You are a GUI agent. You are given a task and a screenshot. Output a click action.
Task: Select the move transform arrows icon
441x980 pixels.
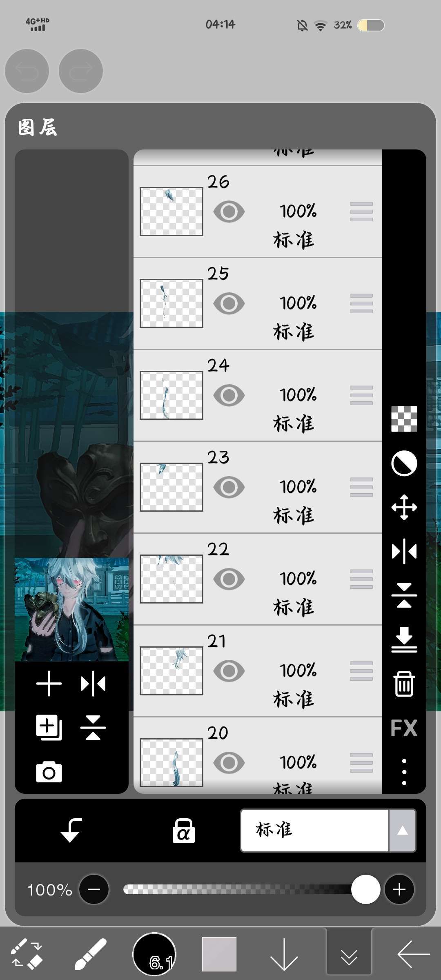tap(404, 507)
